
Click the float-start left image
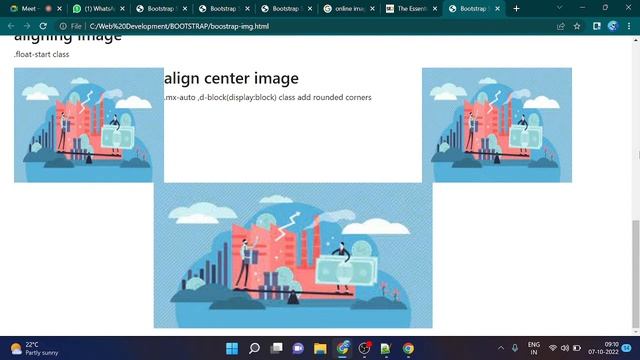point(89,125)
